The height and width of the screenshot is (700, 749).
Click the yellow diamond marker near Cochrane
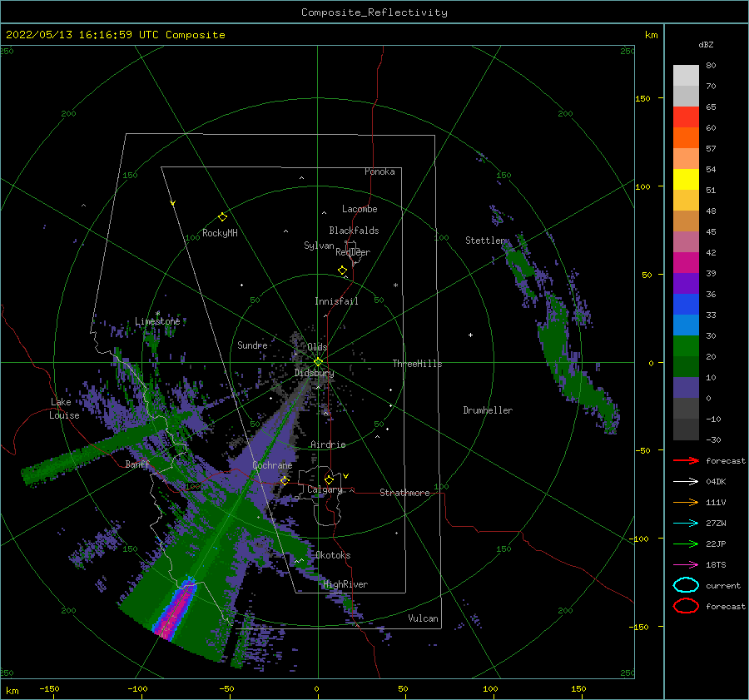[x=285, y=480]
